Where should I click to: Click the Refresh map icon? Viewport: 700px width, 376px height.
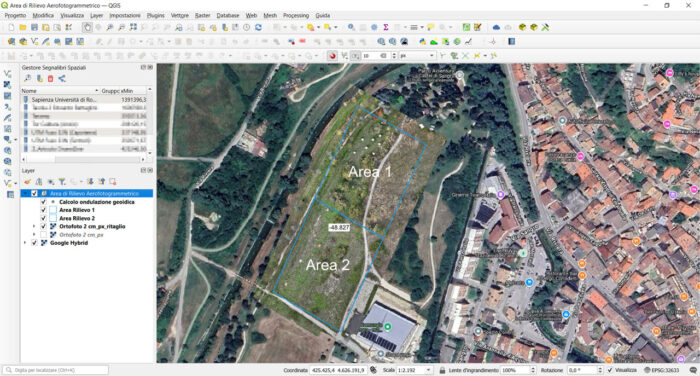click(258, 27)
